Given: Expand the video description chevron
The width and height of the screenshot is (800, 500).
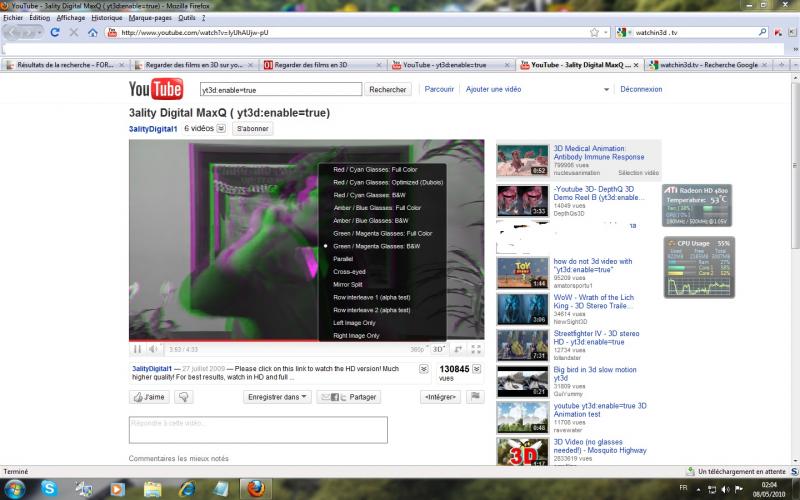Looking at the screenshot, I should click(x=423, y=369).
